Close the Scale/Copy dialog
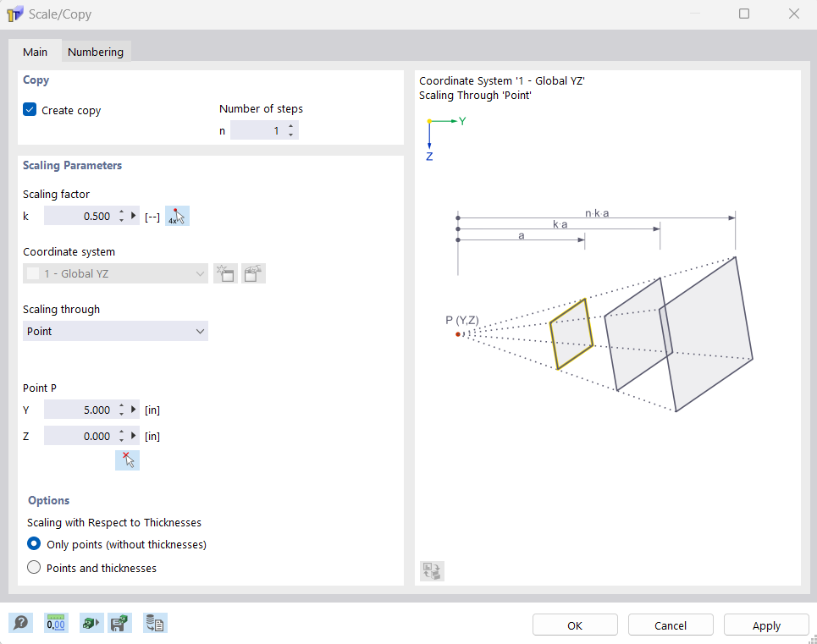This screenshot has width=817, height=644. [793, 14]
